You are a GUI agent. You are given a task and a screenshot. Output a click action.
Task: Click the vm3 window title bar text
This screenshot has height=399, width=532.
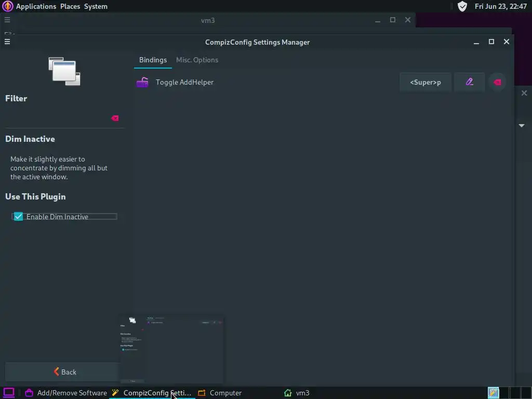[208, 20]
